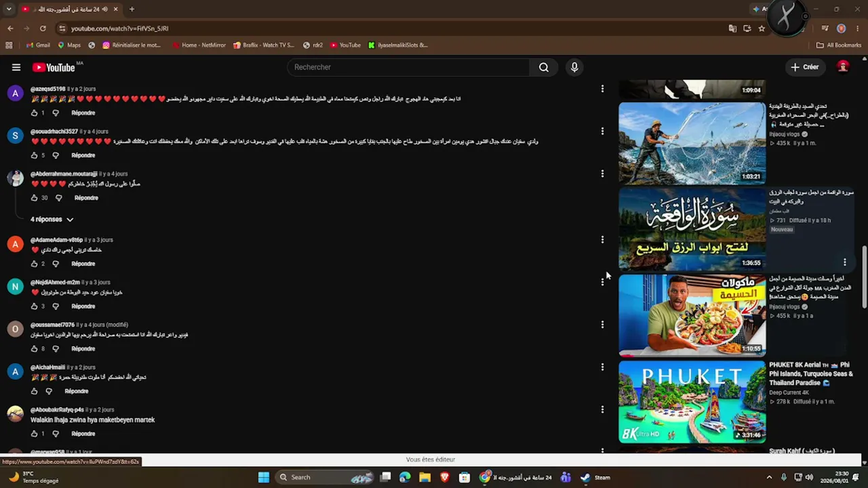Open options menu for @AdameAdam-v8t6p's comment

click(x=602, y=240)
